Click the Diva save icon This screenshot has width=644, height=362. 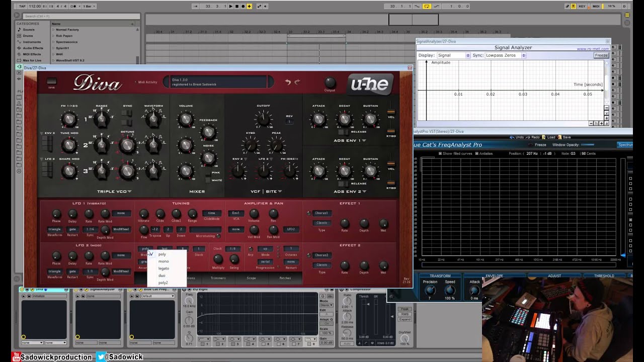(52, 81)
